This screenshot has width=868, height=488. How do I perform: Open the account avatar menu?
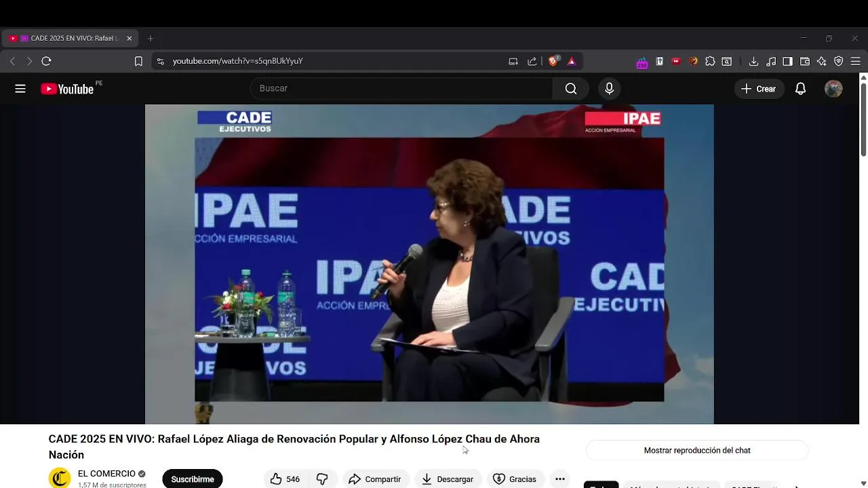833,89
